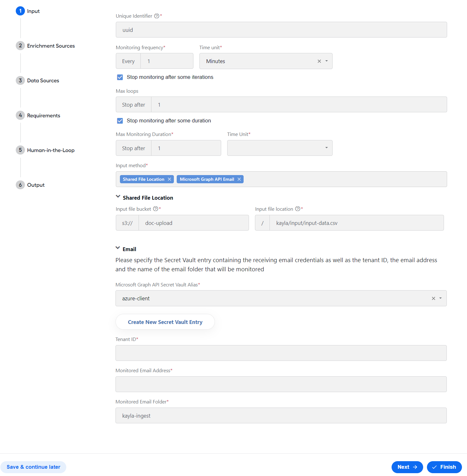Screen dimensions: 467x476
Task: Show help for Input file bucket
Action: 156,209
